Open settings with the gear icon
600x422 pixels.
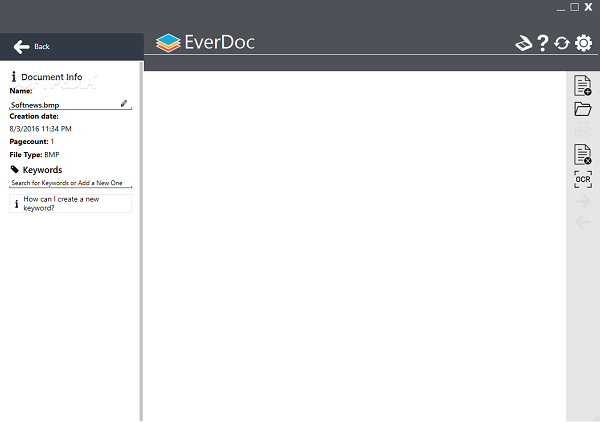(583, 43)
